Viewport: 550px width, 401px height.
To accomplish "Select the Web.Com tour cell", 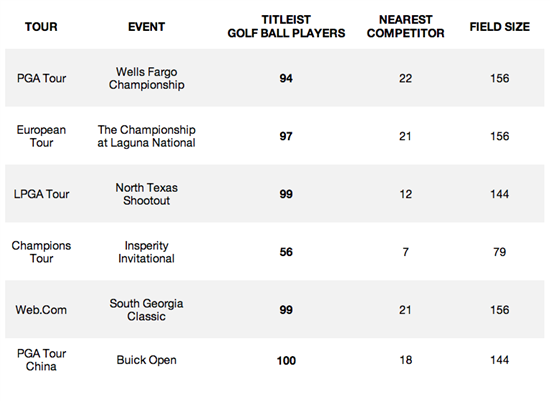I will (41, 310).
